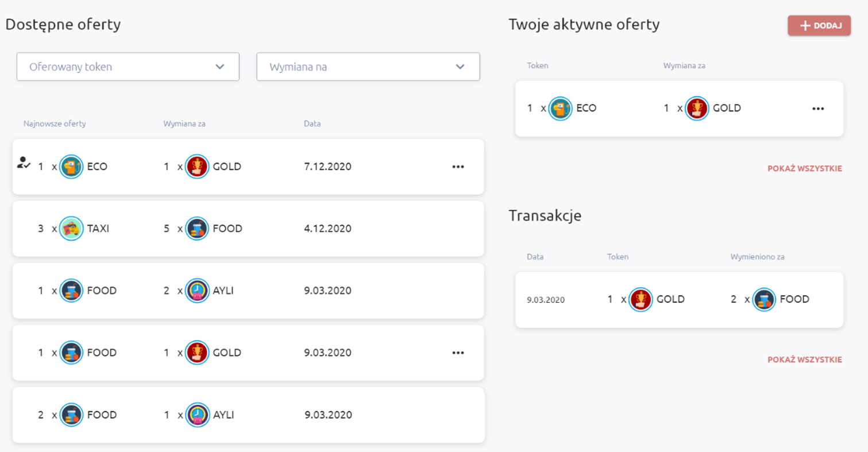Click the GOLD token icon in the Transakcje row
Image resolution: width=868 pixels, height=452 pixels.
641,299
